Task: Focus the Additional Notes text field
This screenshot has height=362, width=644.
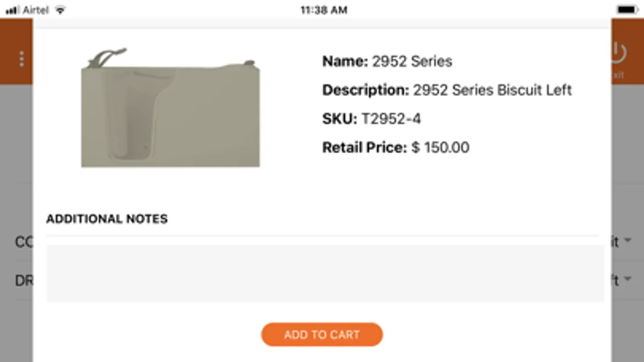Action: [x=325, y=273]
